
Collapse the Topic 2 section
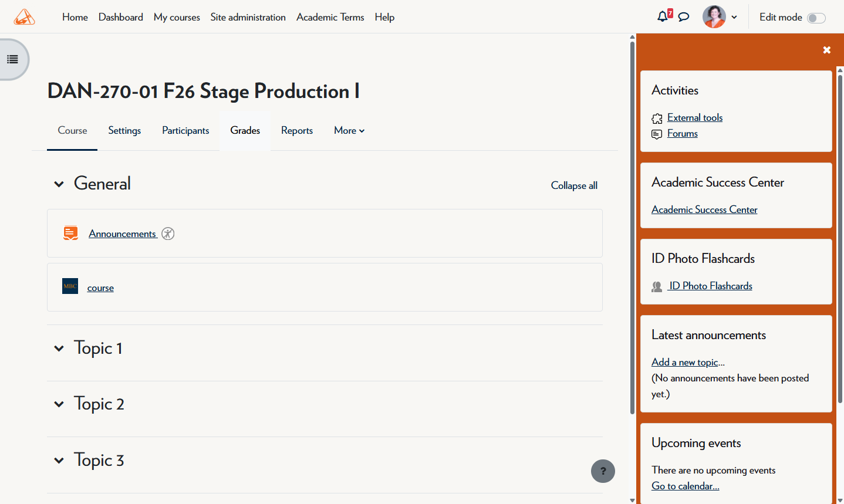click(x=59, y=404)
